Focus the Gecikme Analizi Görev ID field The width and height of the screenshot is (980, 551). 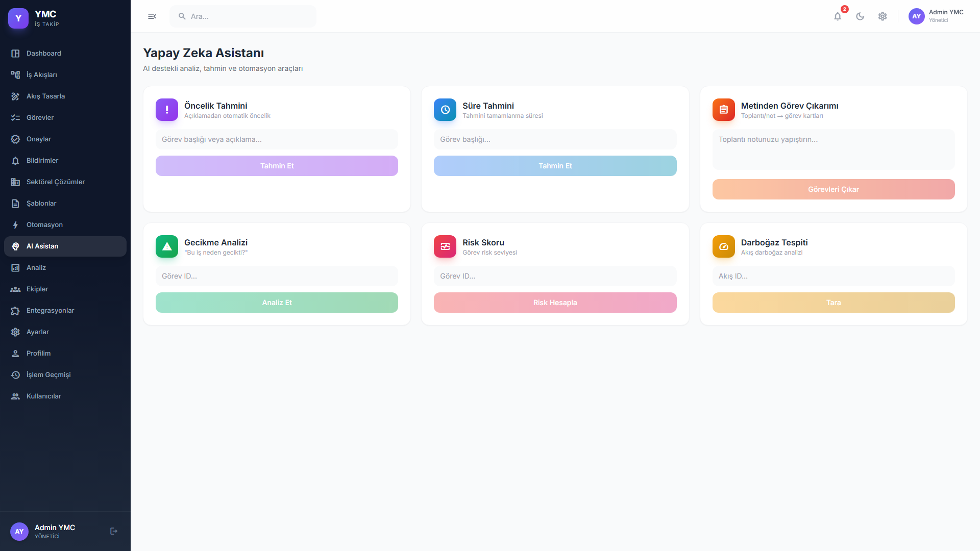(x=277, y=276)
